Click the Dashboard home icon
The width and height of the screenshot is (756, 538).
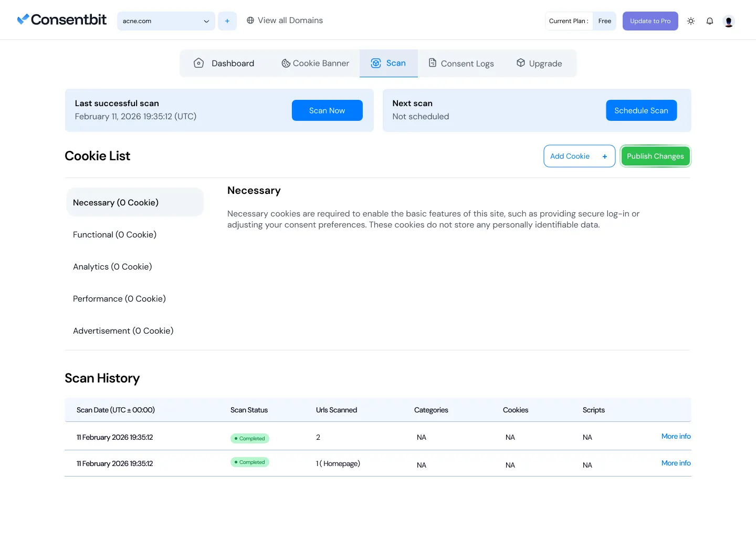click(x=198, y=63)
